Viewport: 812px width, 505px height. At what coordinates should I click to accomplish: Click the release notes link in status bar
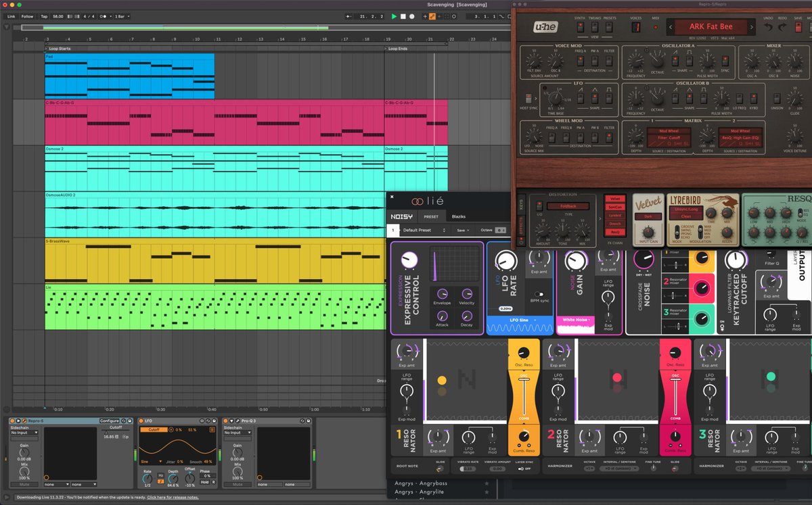(x=173, y=497)
